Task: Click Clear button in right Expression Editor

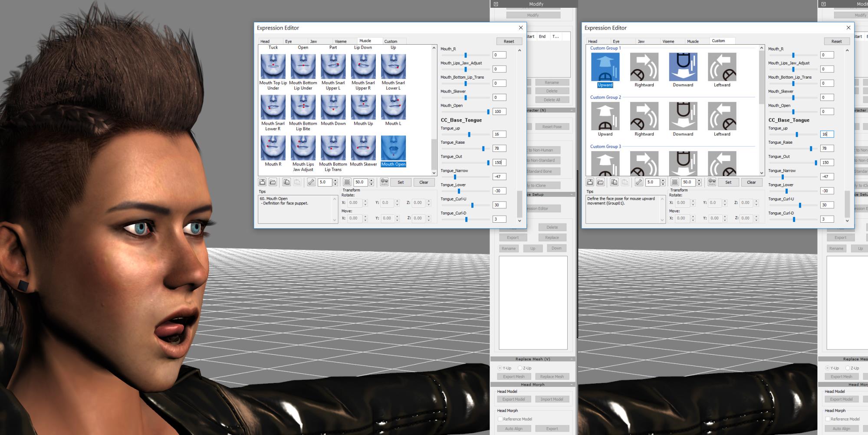Action: click(751, 182)
